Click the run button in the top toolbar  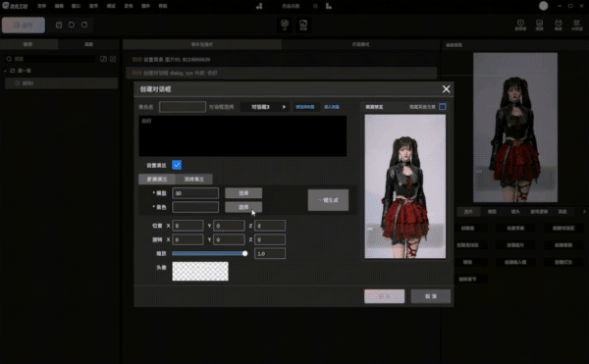(x=24, y=26)
